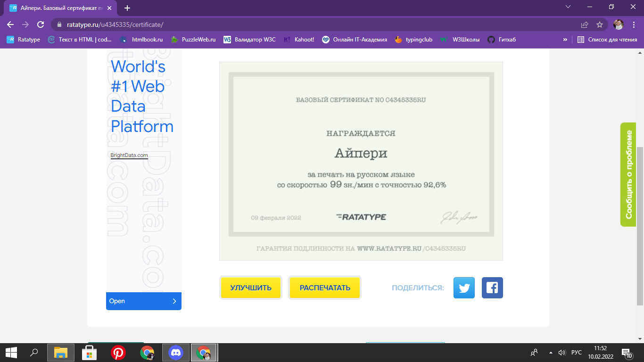
Task: Open Microsoft Store from taskbar
Action: point(90,353)
